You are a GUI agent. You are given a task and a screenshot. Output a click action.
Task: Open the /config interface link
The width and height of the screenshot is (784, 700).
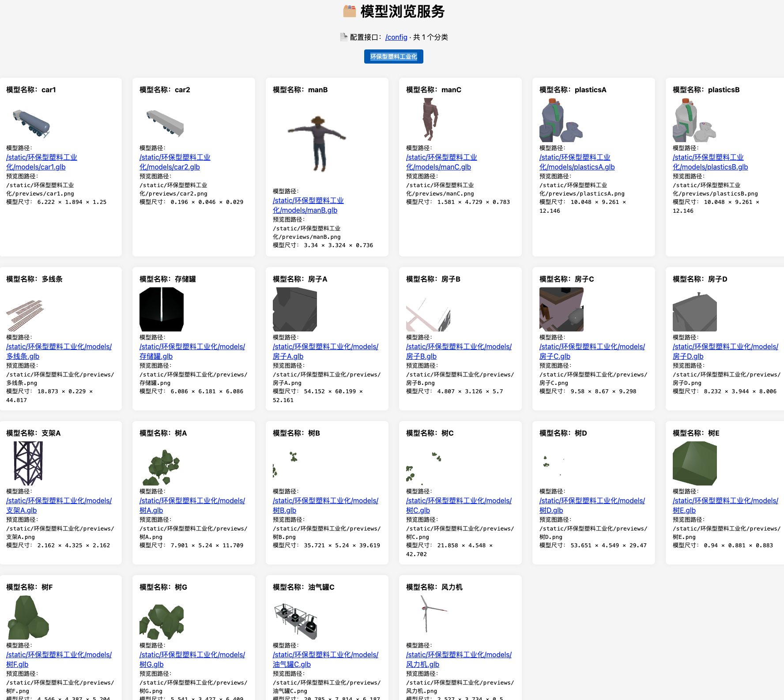(396, 38)
